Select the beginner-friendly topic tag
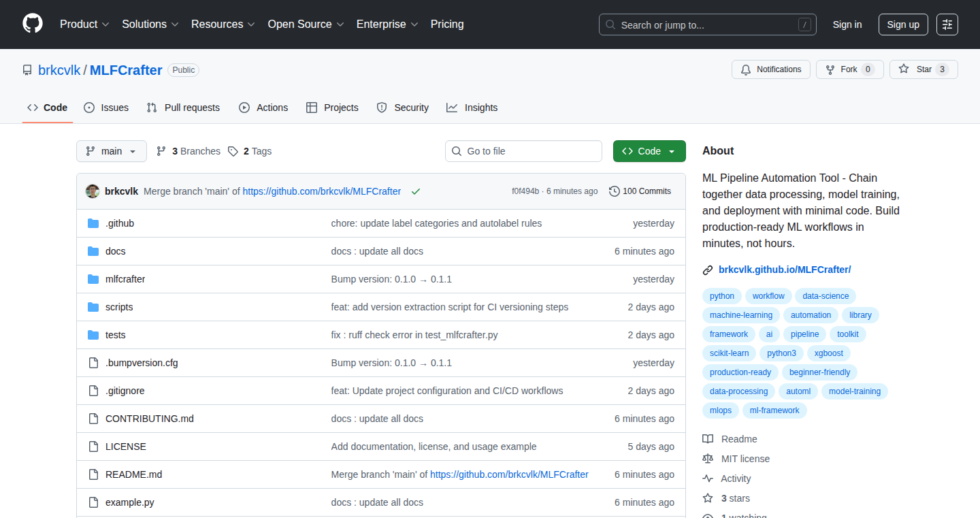Viewport: 980px width, 518px height. point(820,372)
